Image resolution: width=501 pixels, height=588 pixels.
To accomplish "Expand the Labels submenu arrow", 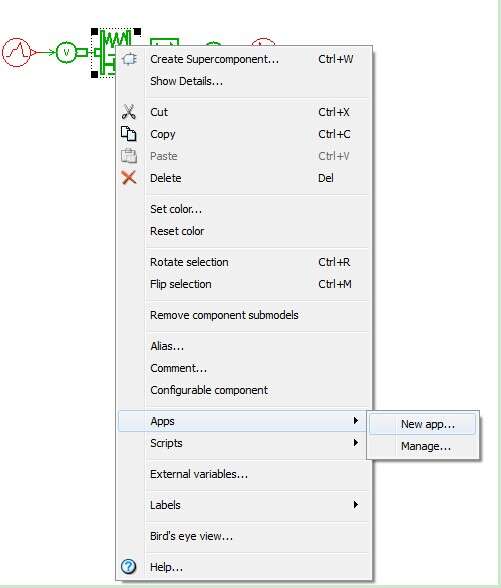I will [356, 505].
